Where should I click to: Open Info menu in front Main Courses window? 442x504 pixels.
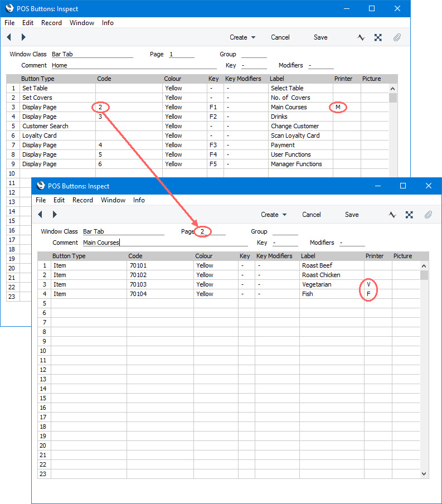[139, 200]
